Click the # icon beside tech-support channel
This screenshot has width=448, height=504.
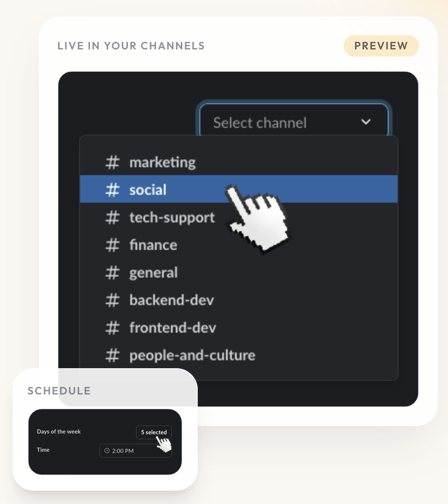112,217
